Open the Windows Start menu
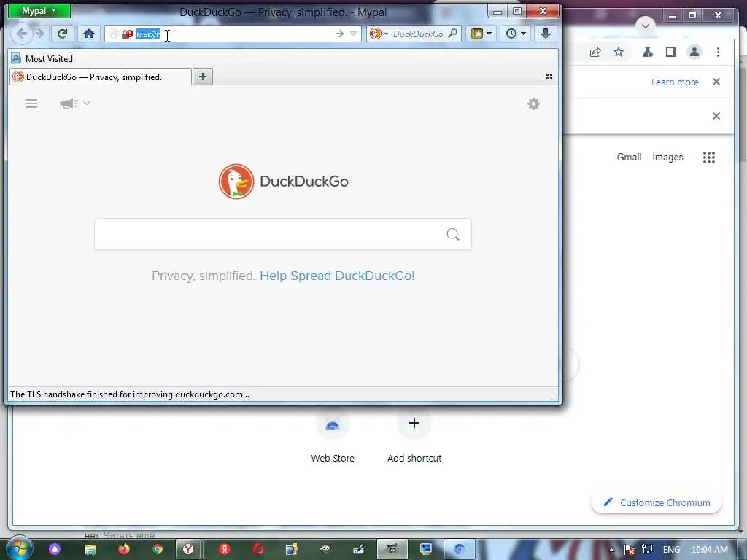747x560 pixels. point(19,549)
